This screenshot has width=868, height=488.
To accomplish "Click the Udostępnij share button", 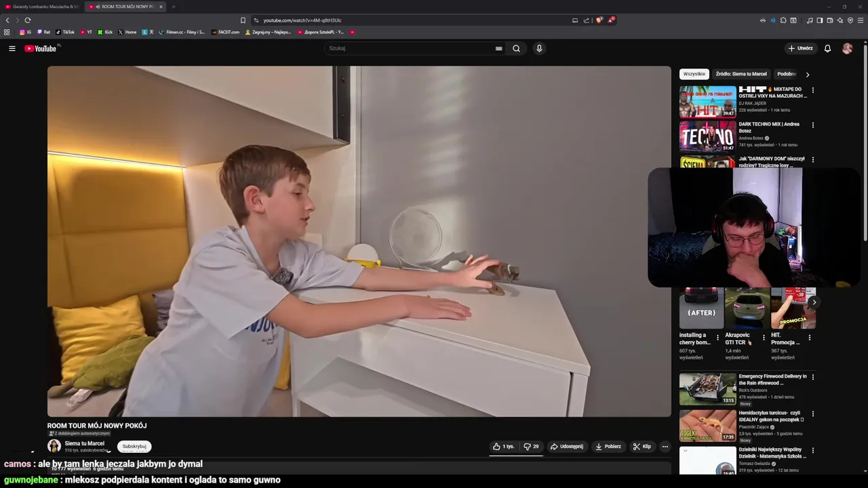I will [566, 447].
